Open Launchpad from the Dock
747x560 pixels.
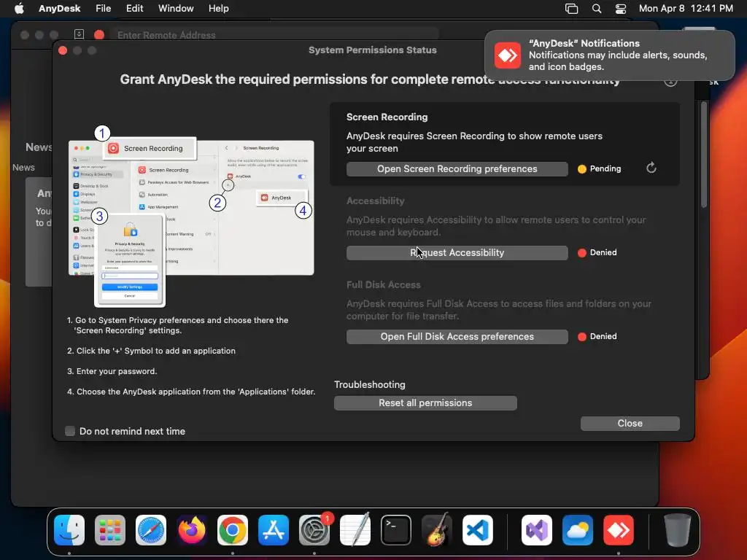(x=110, y=529)
